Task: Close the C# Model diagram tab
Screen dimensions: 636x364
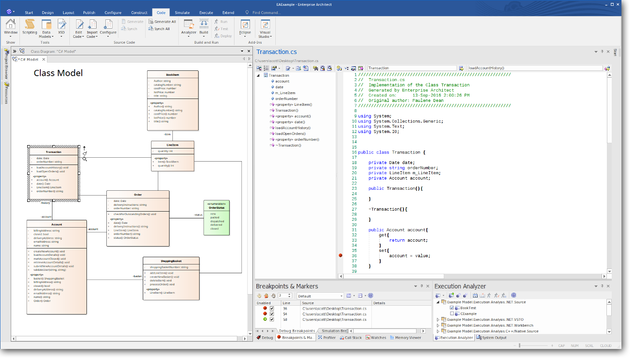Action: pos(43,59)
